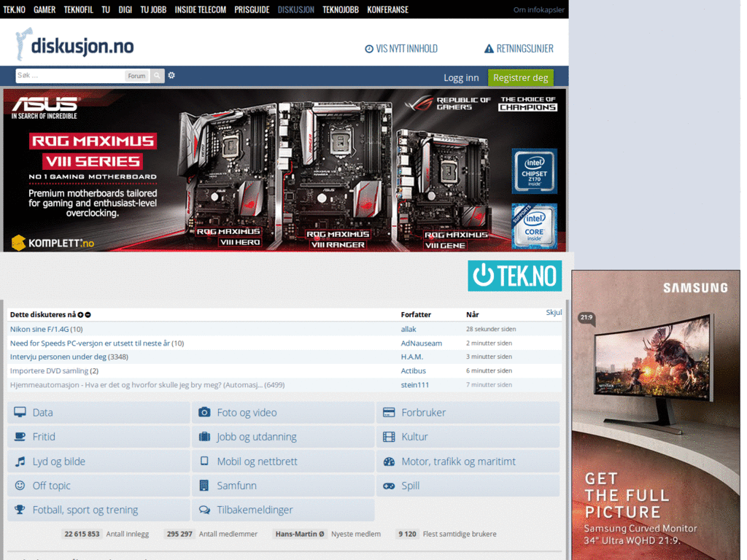Image resolution: width=747 pixels, height=560 pixels.
Task: Open DIGI in the top menu
Action: [x=125, y=9]
